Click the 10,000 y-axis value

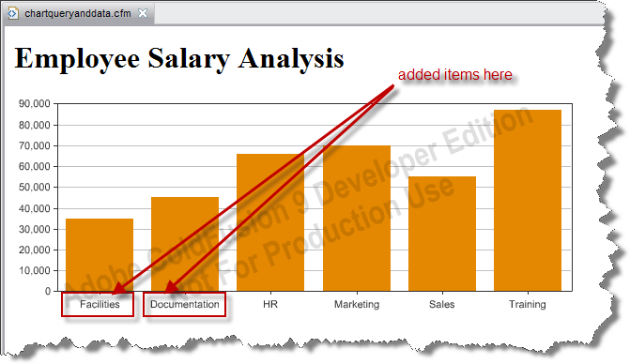[35, 271]
